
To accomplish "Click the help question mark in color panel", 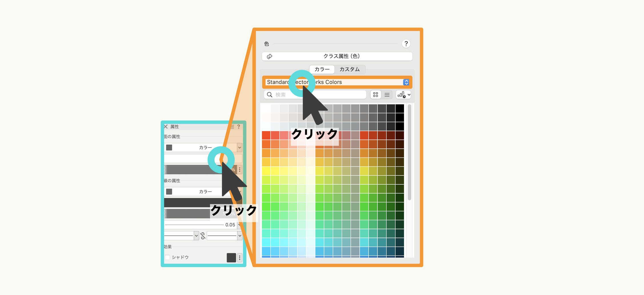I will click(x=406, y=44).
